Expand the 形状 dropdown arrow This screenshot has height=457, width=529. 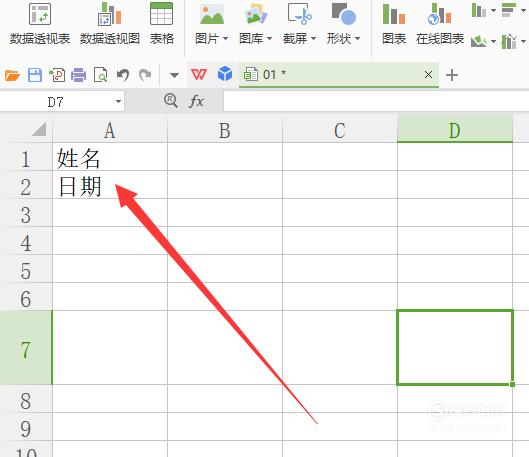pyautogui.click(x=357, y=38)
